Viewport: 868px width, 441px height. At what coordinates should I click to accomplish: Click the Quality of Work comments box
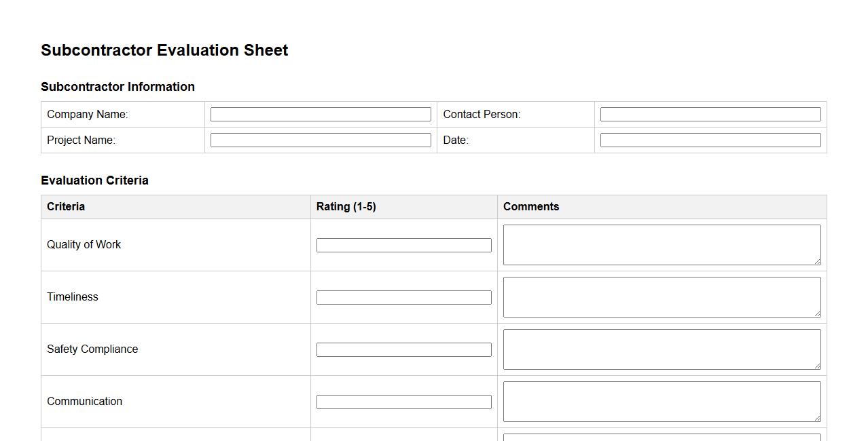662,245
